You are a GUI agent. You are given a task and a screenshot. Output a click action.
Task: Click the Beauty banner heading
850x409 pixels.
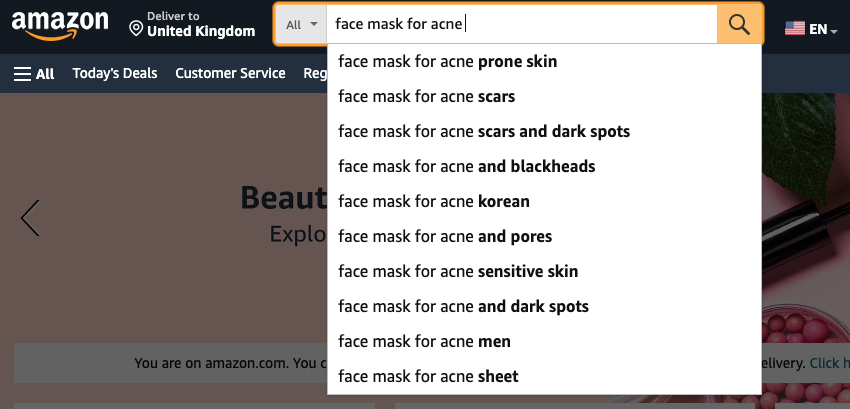pos(284,197)
